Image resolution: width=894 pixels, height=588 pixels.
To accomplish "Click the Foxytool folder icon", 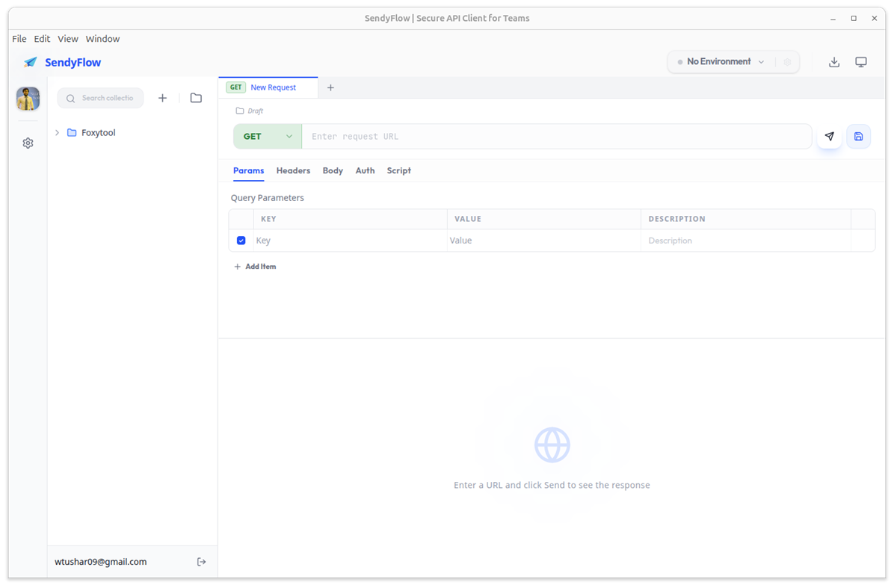I will tap(72, 133).
